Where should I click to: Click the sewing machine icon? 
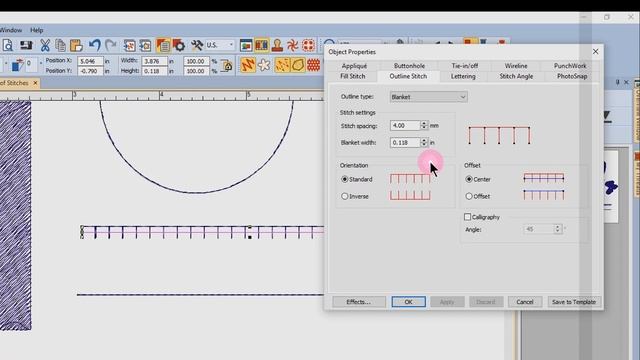(26, 45)
